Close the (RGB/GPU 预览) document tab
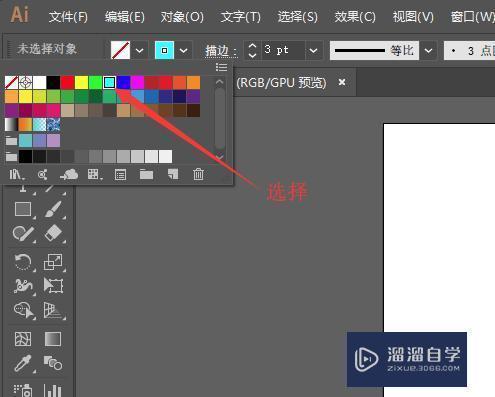495x397 pixels. [342, 82]
